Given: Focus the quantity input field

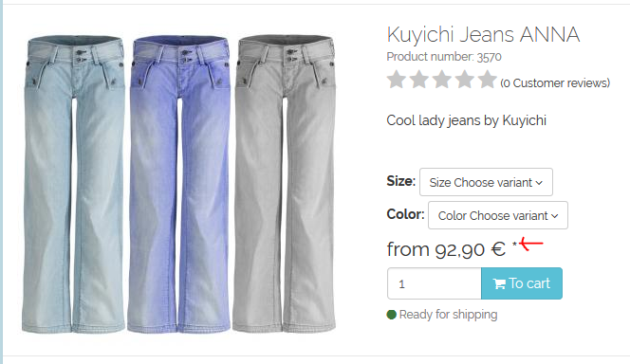Looking at the screenshot, I should [434, 283].
